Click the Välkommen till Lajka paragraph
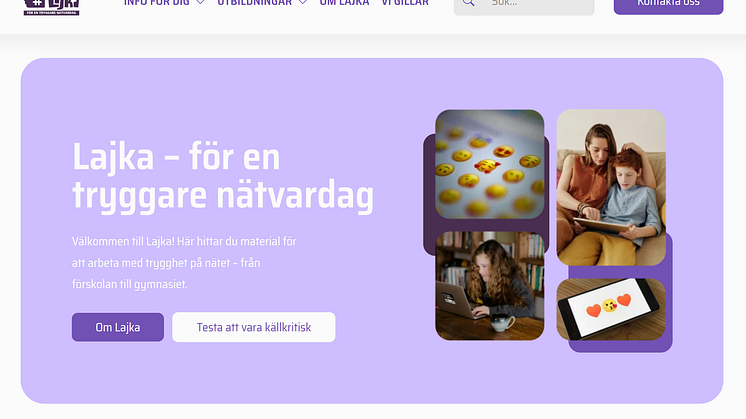Image resolution: width=746 pixels, height=419 pixels. click(184, 263)
